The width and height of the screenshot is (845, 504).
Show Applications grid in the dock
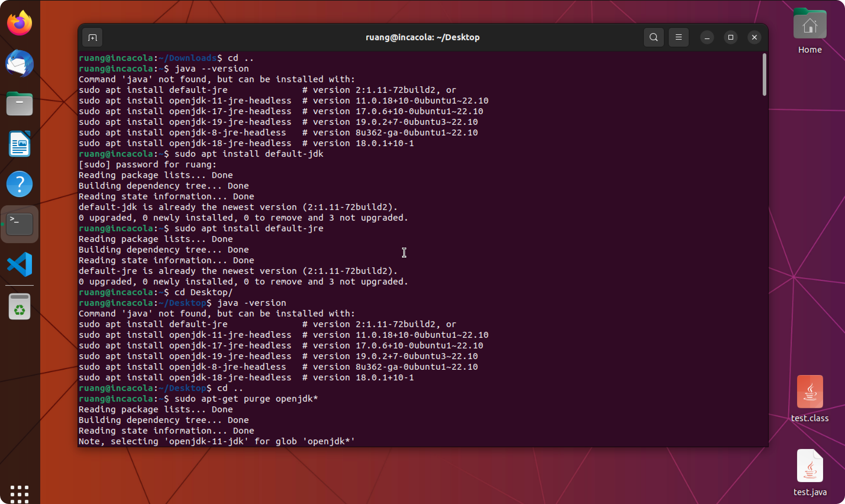19,494
